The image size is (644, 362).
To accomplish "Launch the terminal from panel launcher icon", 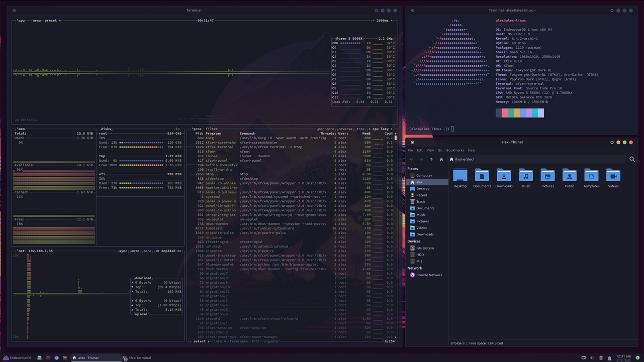I will (65, 358).
